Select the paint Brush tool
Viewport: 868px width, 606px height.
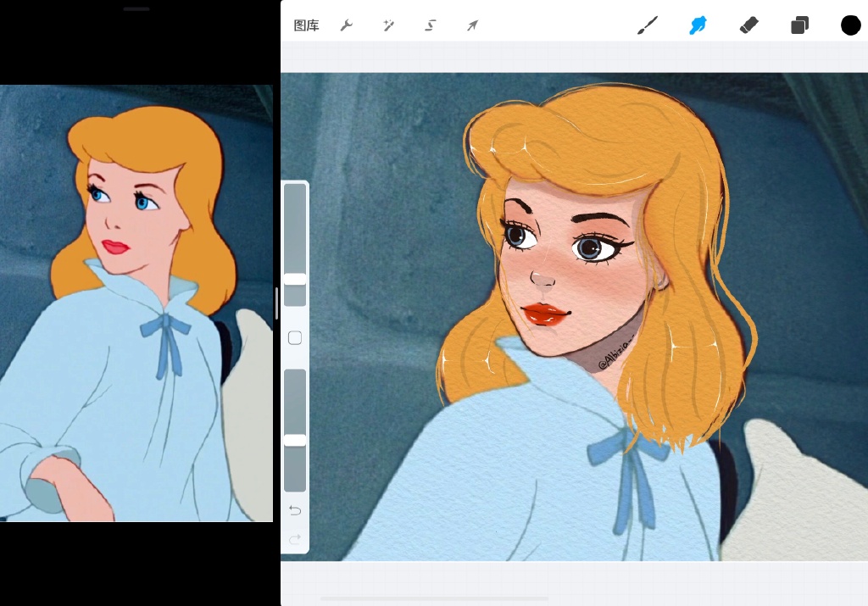(647, 25)
